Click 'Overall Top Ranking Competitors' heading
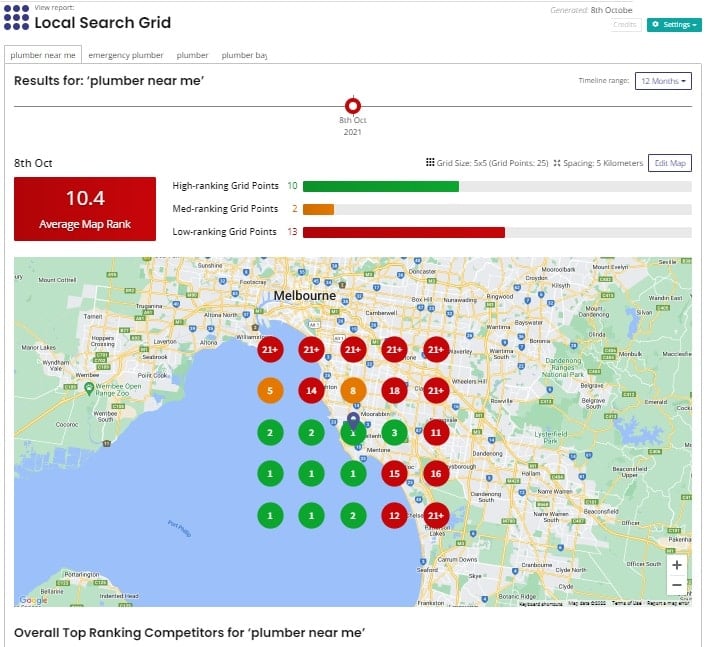 pos(189,633)
